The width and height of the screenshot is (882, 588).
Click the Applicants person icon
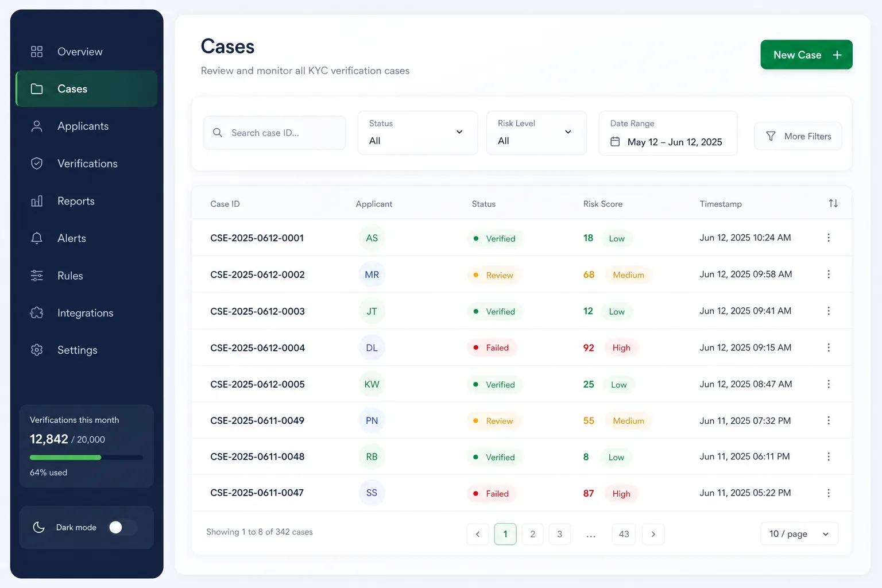[37, 126]
